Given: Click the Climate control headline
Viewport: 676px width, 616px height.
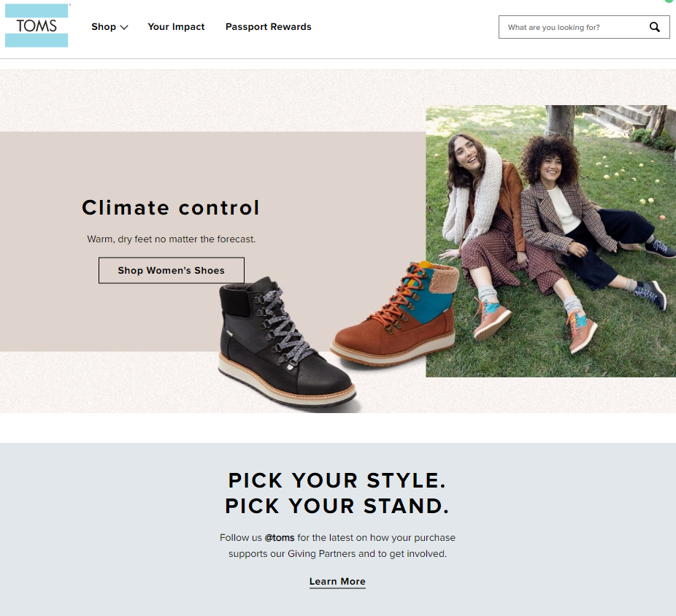Looking at the screenshot, I should tap(171, 207).
